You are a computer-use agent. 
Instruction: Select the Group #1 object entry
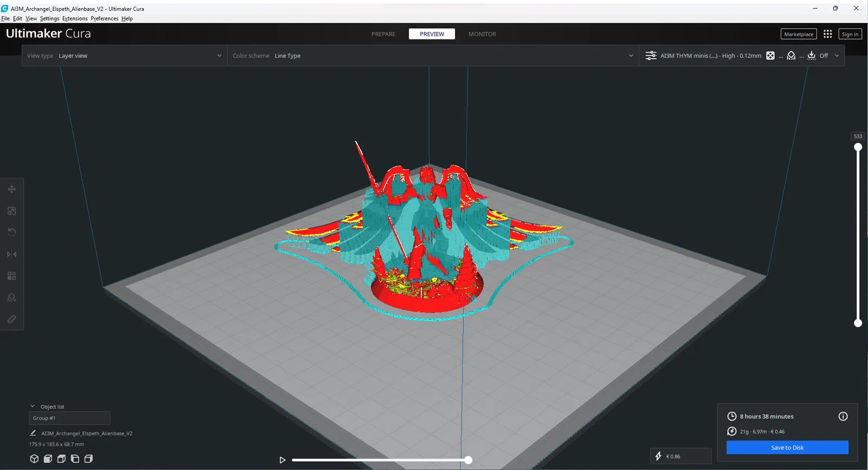[x=69, y=418]
